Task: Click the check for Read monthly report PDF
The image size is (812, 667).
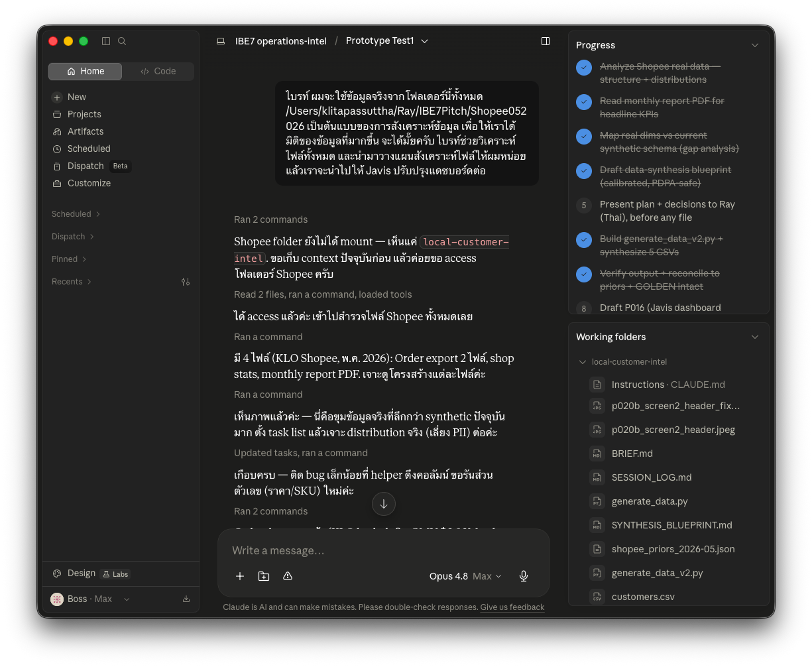Action: pyautogui.click(x=584, y=102)
